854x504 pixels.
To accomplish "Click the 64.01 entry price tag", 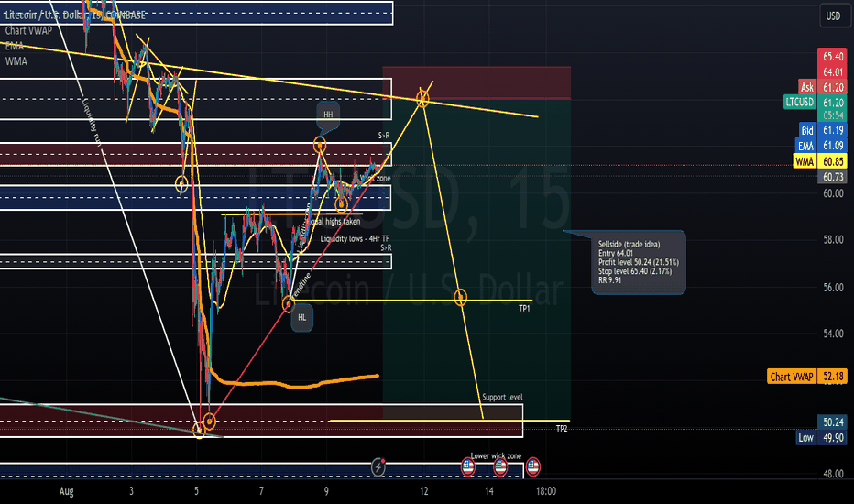I will (832, 71).
